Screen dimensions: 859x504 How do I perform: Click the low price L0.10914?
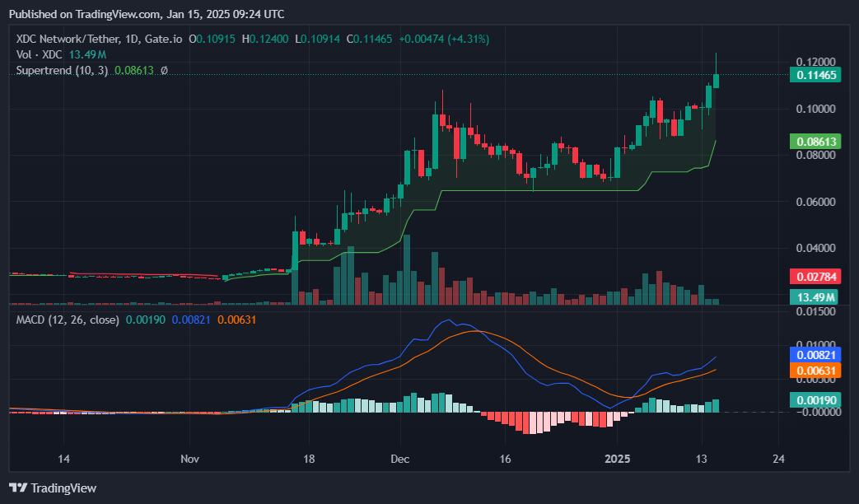pyautogui.click(x=317, y=39)
